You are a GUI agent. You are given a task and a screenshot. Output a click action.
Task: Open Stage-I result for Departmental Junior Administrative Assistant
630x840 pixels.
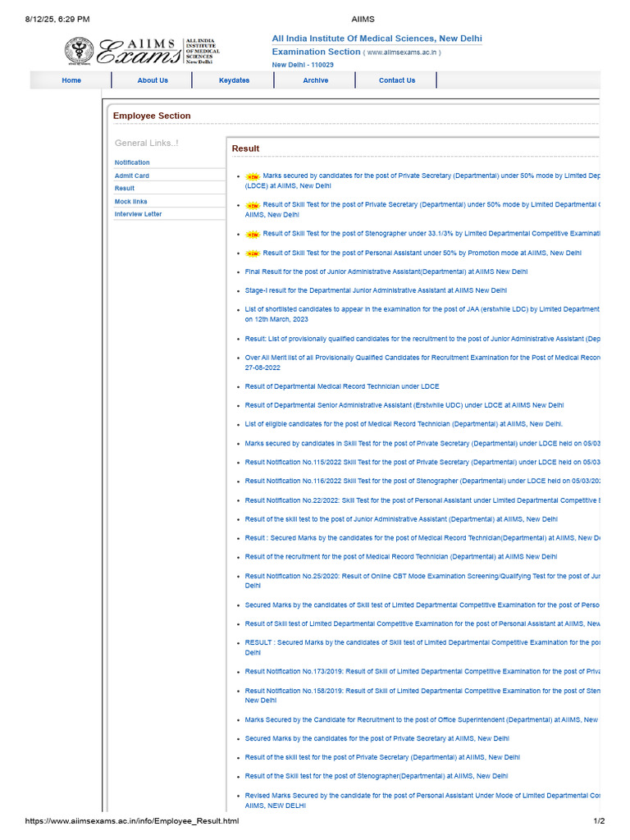(x=376, y=291)
